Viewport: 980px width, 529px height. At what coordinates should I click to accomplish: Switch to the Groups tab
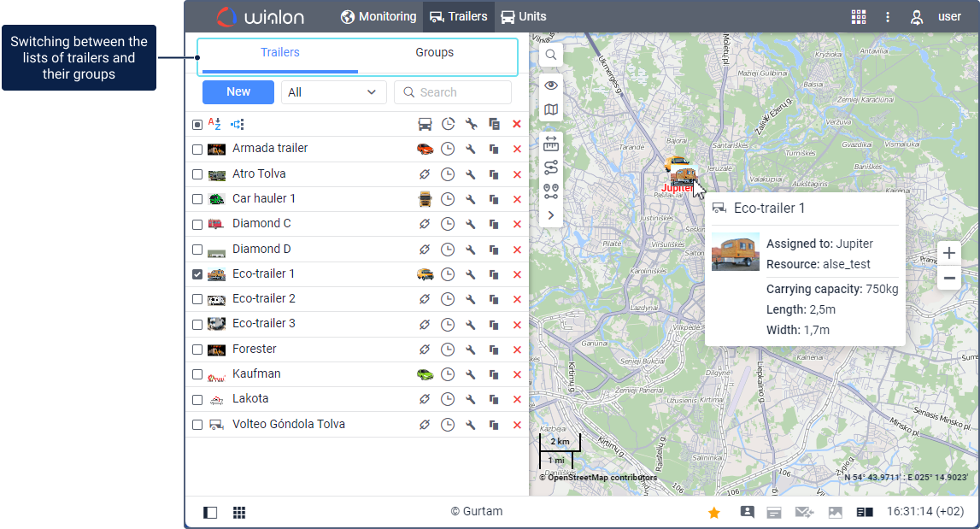434,52
